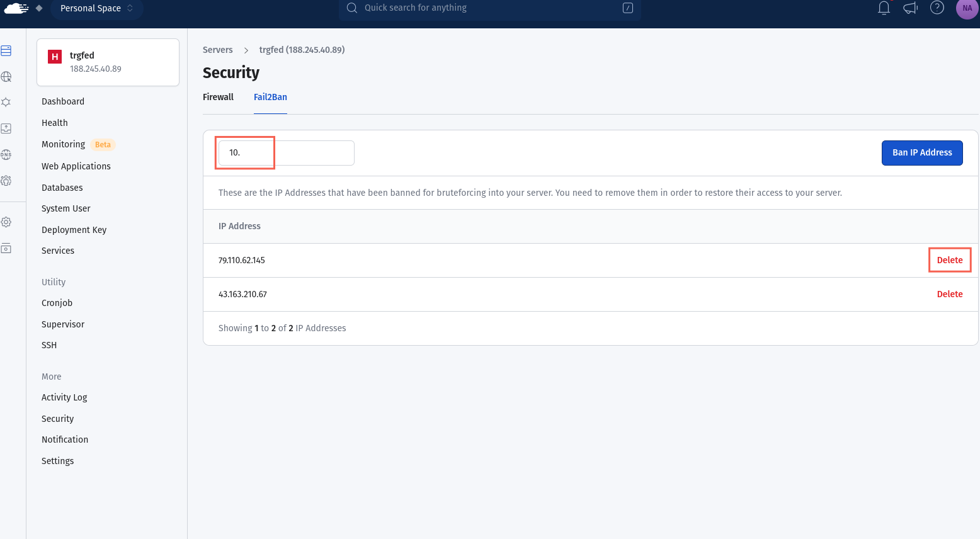This screenshot has width=980, height=539.
Task: Click the IP address input field
Action: (x=287, y=153)
